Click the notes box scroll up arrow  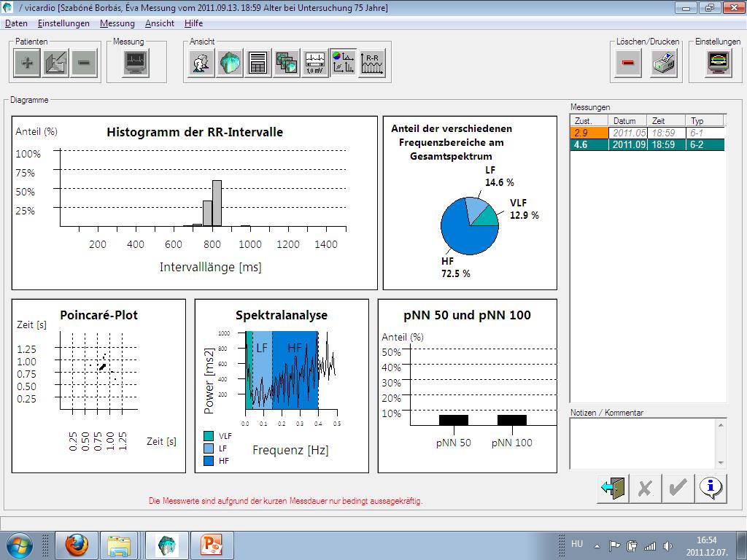click(721, 425)
